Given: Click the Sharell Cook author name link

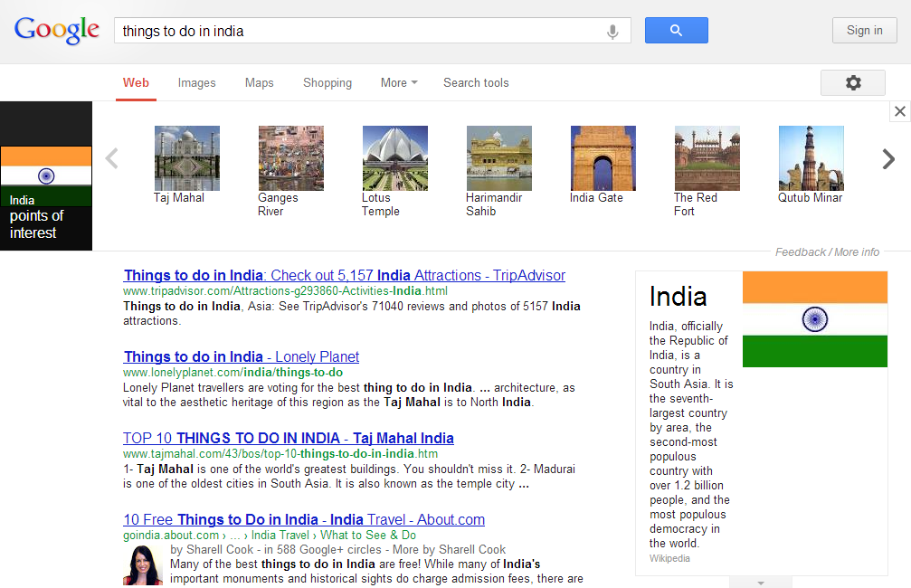Looking at the screenshot, I should click(x=220, y=550).
